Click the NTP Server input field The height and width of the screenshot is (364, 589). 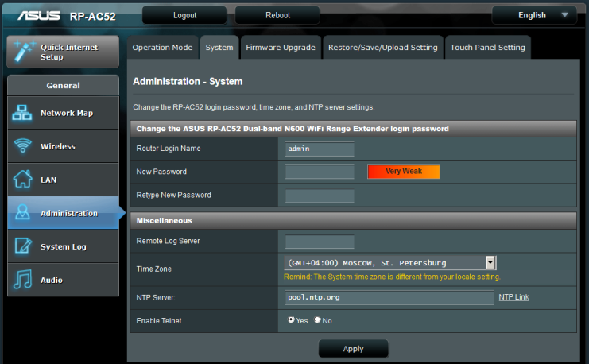tap(389, 297)
